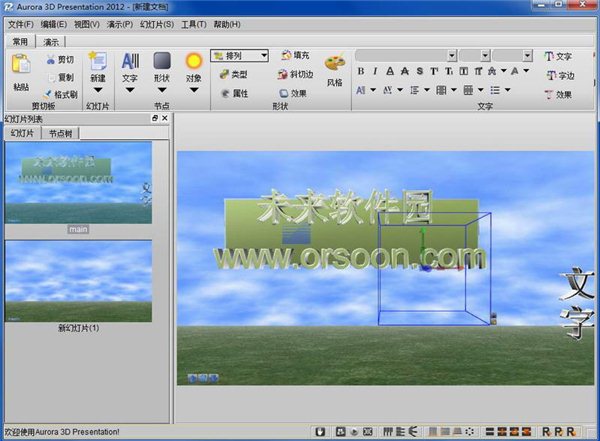Click the Cut (剪切) scissors icon

(51, 60)
